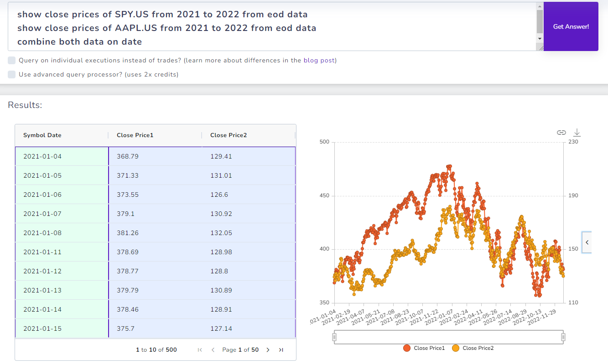Click the 130.92 price cell
Viewport: 608px width, 364px height.
click(249, 214)
